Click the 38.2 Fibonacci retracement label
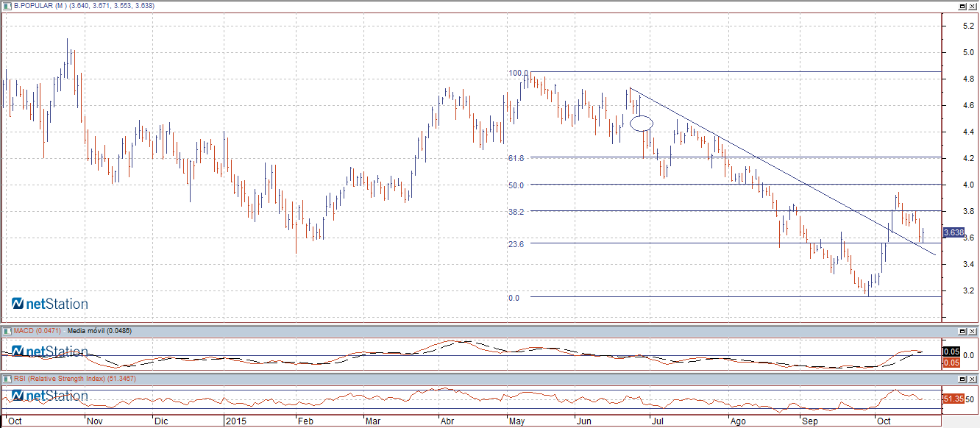 (516, 212)
